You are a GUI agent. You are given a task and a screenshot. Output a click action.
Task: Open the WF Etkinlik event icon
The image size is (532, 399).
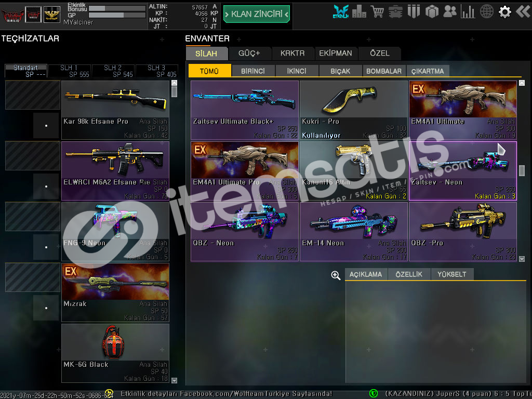341,12
